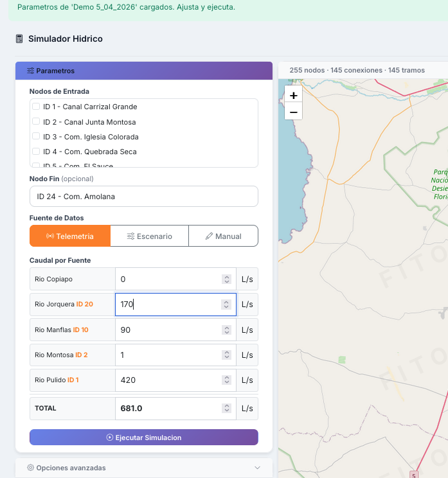
Task: Click the calculator icon beside Simulador Hidrico
Action: (19, 39)
